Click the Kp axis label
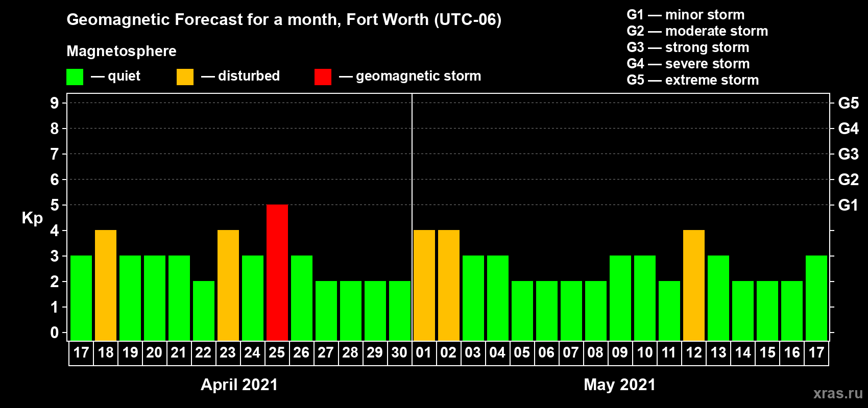Screen dimensions: 868x408 (32, 218)
